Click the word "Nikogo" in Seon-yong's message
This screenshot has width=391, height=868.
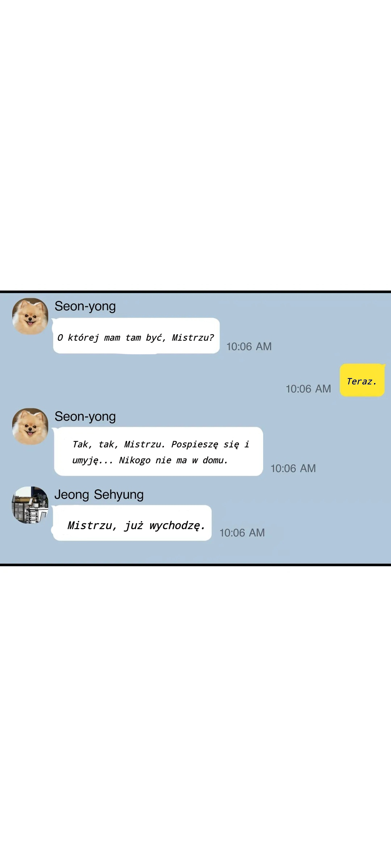pyautogui.click(x=135, y=460)
